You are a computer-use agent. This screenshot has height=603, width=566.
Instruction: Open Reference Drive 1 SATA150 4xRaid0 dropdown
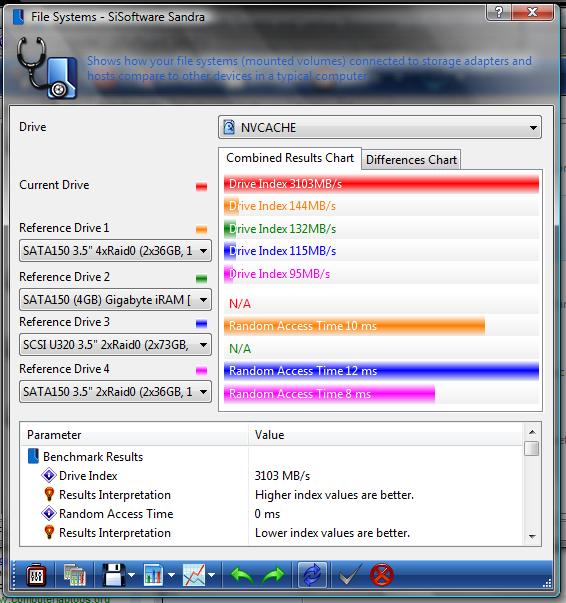coord(115,251)
